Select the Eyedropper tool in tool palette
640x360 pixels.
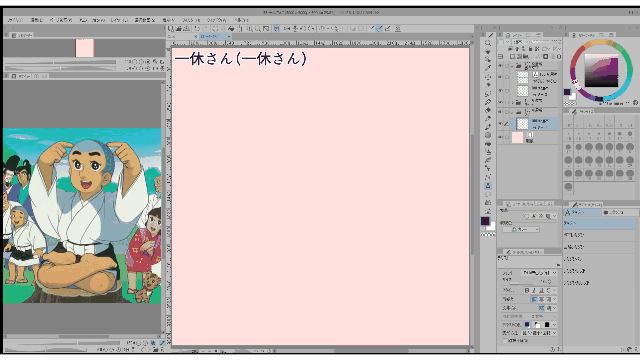click(488, 68)
